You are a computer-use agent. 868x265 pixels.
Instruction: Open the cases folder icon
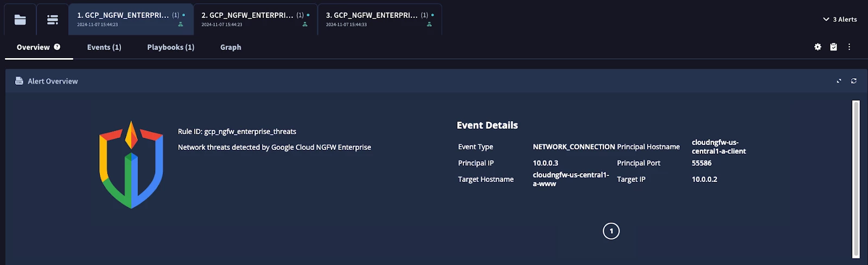tap(20, 20)
